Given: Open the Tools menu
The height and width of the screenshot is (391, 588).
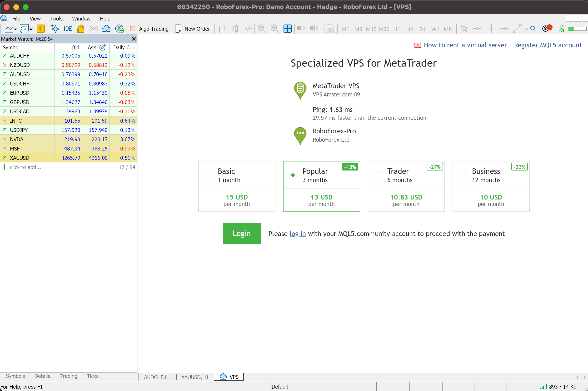Looking at the screenshot, I should [56, 19].
